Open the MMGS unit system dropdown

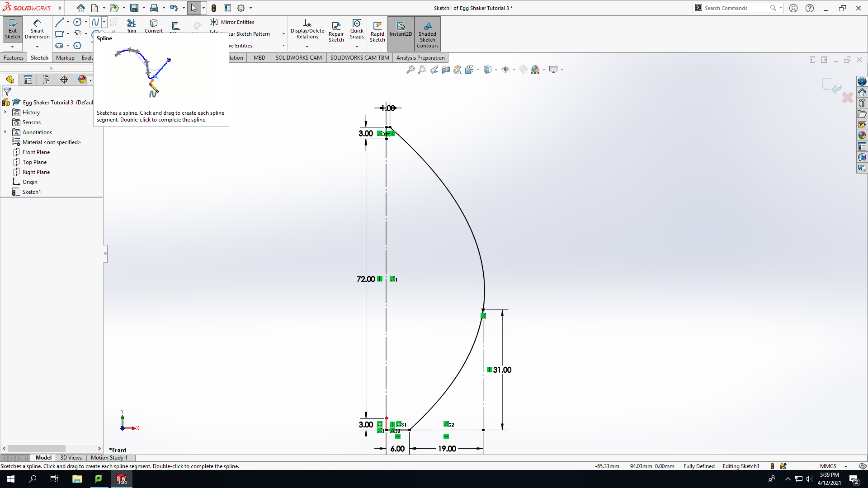coord(834,466)
